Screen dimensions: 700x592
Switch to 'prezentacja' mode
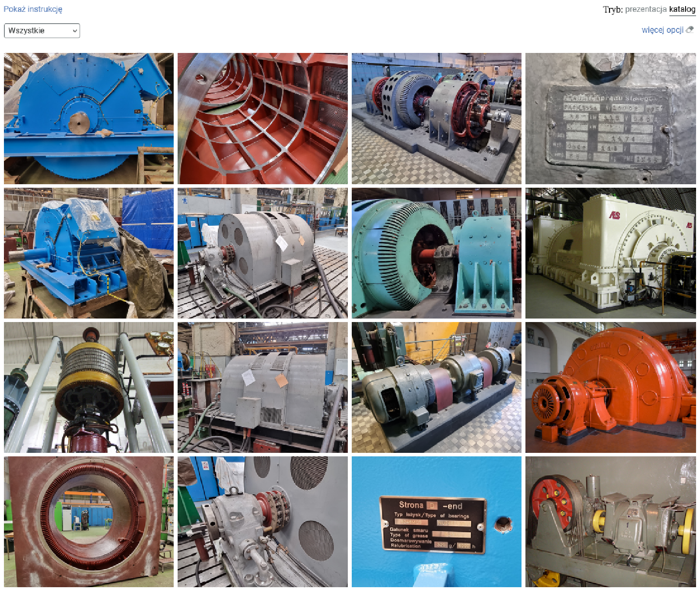645,9
